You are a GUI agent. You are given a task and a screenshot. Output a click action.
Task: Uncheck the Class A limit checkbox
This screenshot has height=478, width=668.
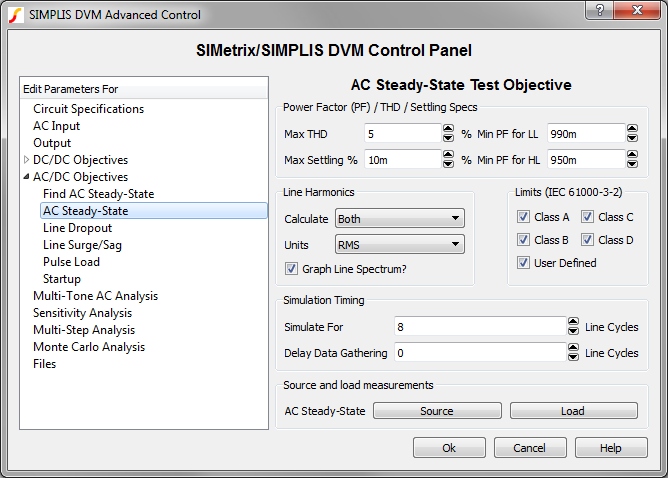point(524,217)
